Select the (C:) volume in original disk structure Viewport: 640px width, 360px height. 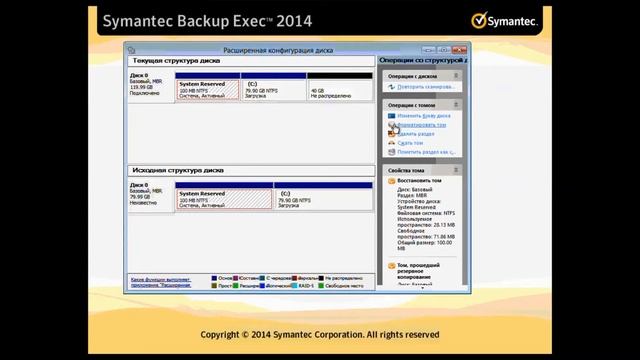coord(323,199)
